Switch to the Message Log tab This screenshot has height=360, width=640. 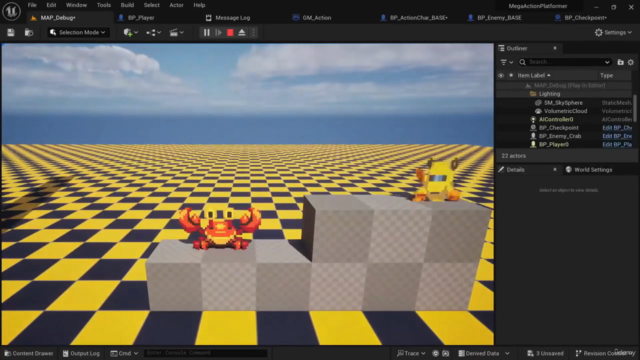(232, 18)
